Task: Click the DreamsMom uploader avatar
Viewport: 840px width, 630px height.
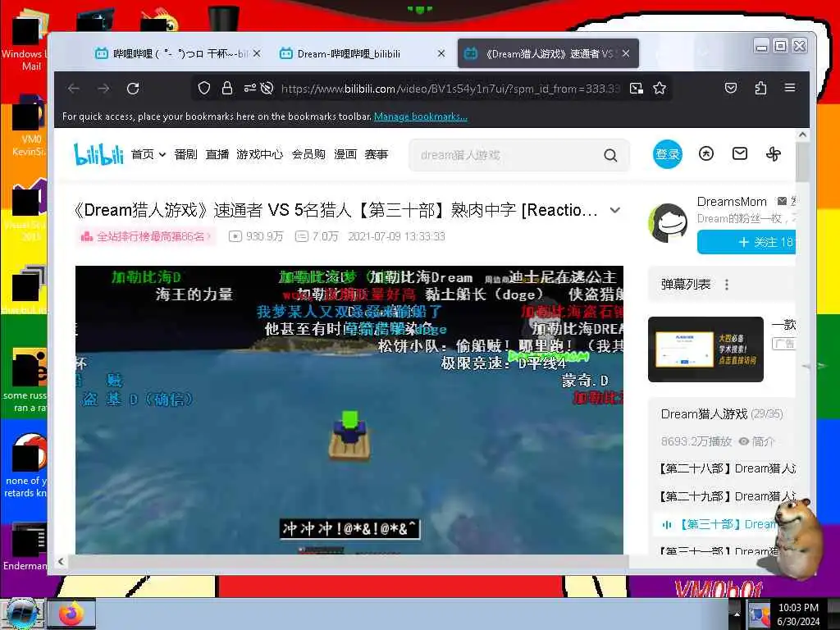Action: pyautogui.click(x=667, y=223)
